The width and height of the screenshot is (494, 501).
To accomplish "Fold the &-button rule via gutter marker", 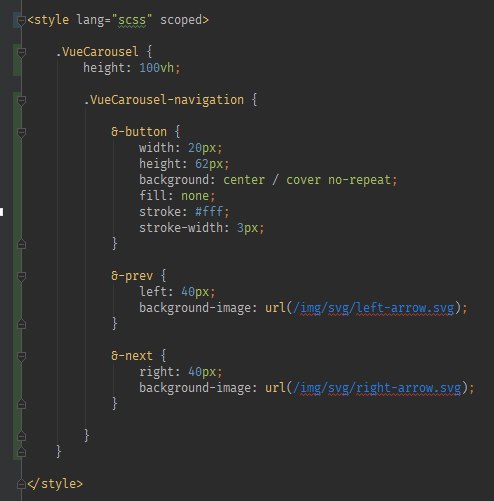I will [x=21, y=132].
